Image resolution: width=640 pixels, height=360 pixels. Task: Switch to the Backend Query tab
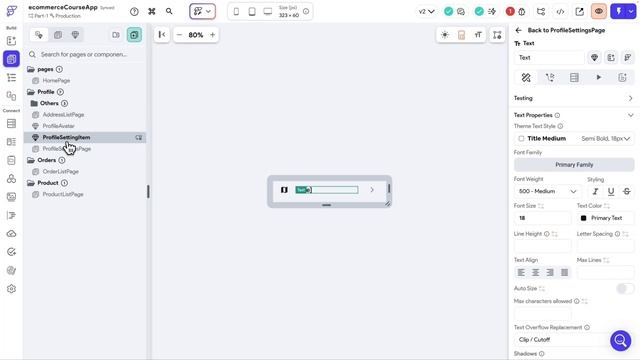(574, 77)
